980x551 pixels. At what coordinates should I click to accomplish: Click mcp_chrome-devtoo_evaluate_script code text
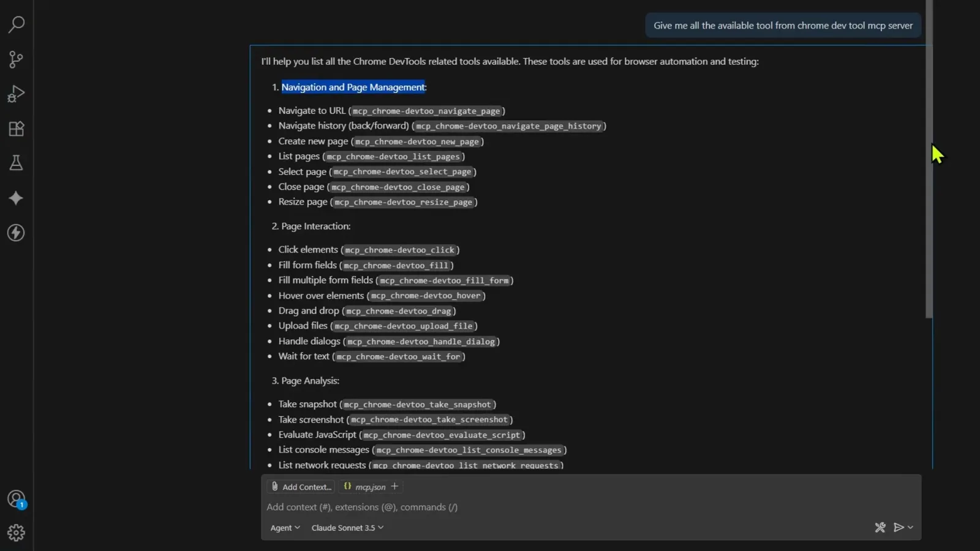[x=442, y=435]
